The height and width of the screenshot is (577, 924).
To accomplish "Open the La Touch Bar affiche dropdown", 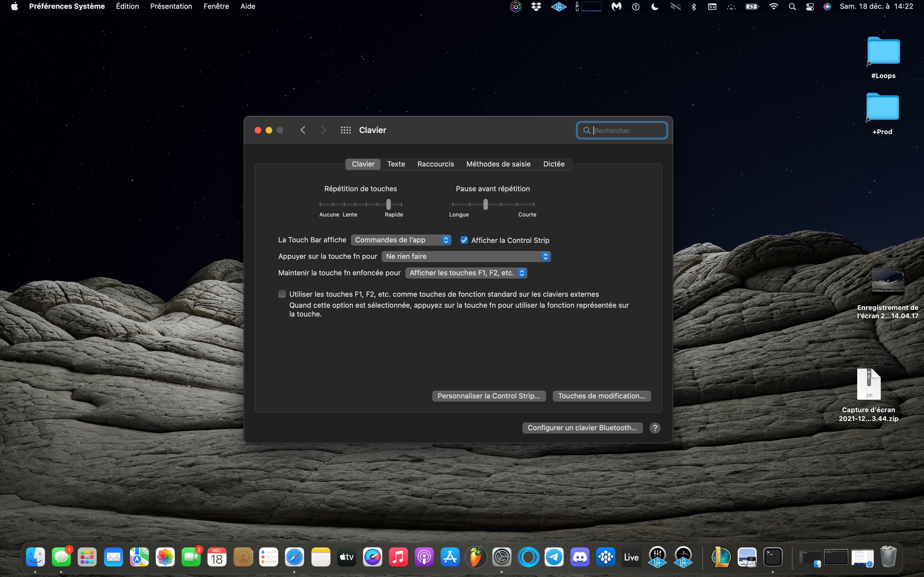I will point(401,240).
